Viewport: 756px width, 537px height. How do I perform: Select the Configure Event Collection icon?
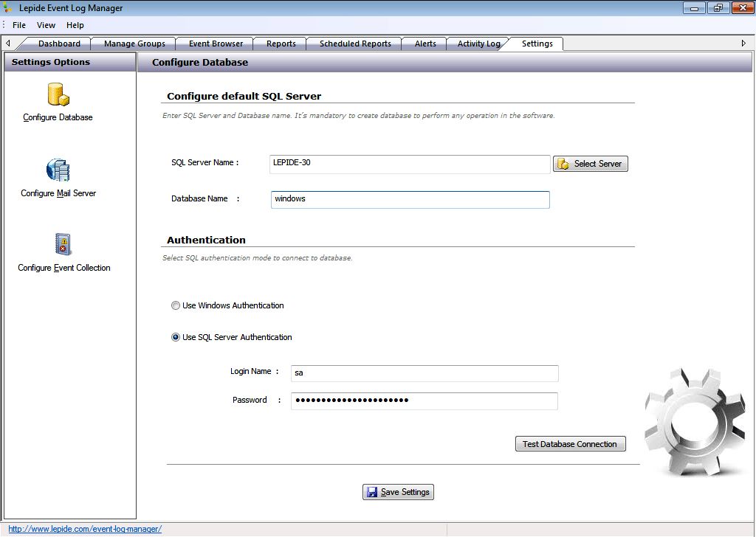[x=63, y=245]
